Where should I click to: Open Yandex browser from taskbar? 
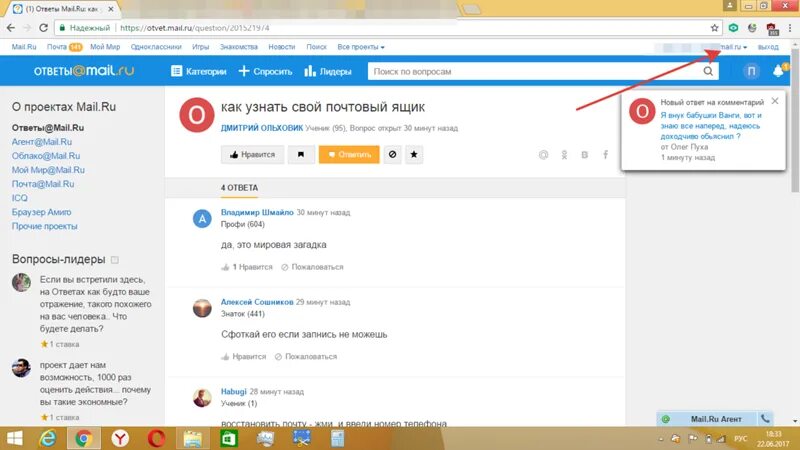pyautogui.click(x=120, y=438)
